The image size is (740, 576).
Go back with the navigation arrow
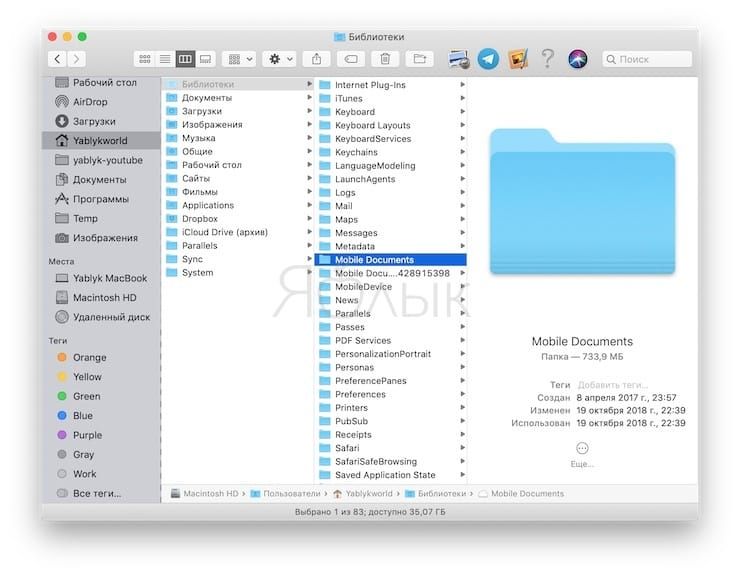pyautogui.click(x=58, y=60)
